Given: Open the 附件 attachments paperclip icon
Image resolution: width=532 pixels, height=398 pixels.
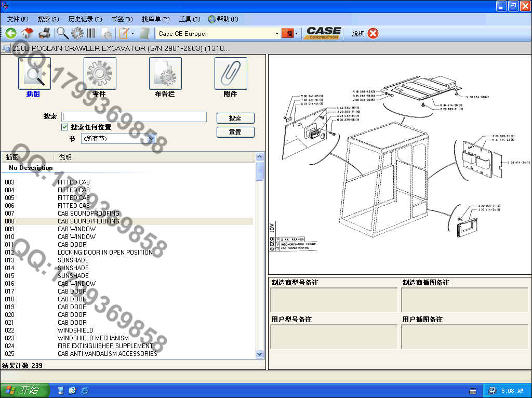Looking at the screenshot, I should pyautogui.click(x=231, y=74).
